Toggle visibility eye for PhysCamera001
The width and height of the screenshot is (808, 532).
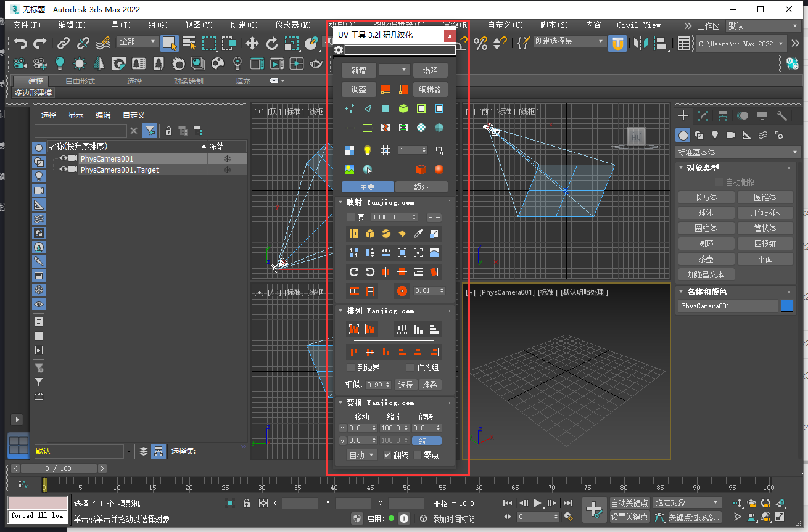[63, 158]
